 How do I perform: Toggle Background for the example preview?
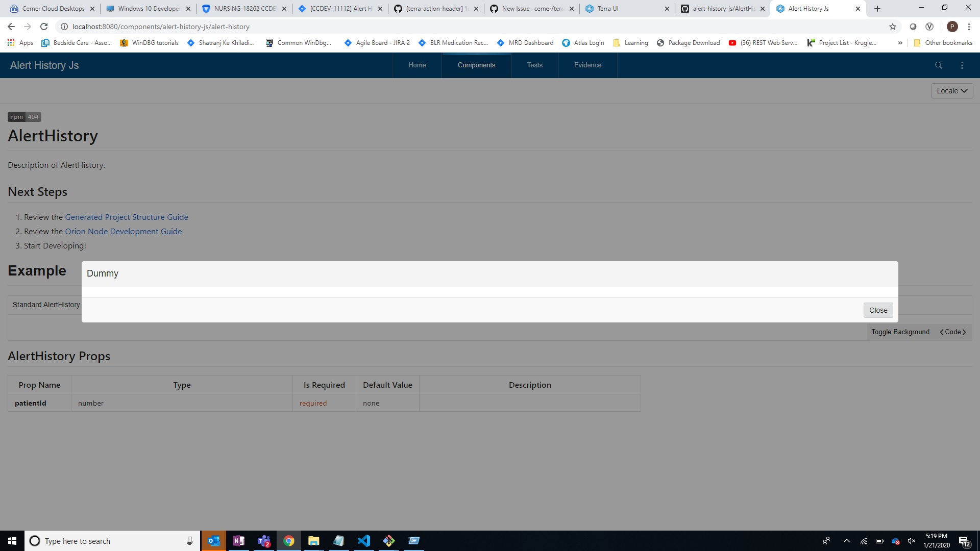pyautogui.click(x=900, y=332)
